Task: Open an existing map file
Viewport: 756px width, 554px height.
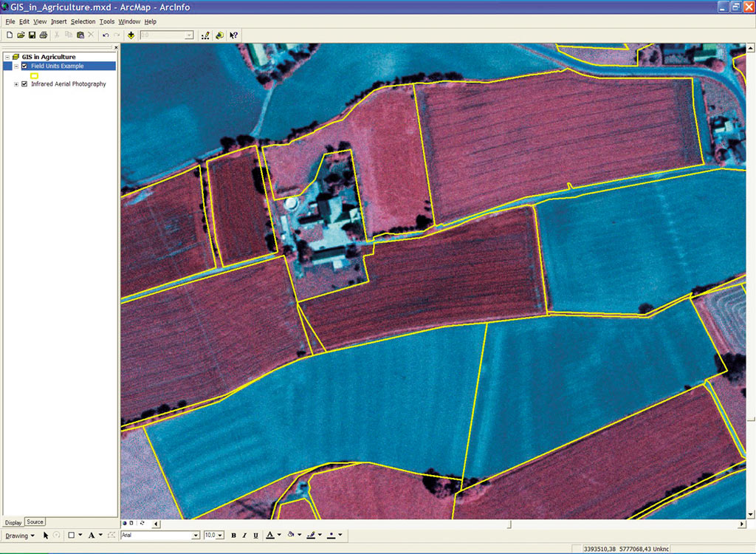Action: pos(21,35)
